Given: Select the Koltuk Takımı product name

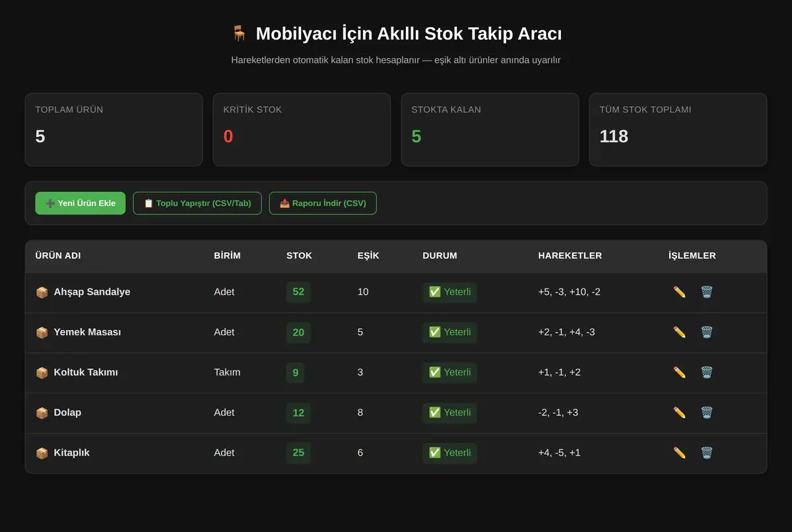Looking at the screenshot, I should coord(86,372).
